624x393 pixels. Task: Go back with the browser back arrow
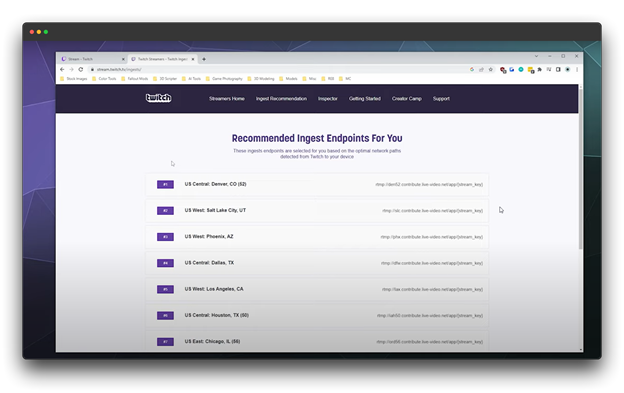(x=62, y=69)
